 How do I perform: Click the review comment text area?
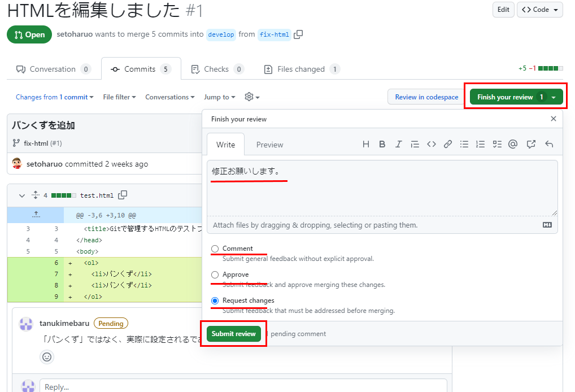tap(382, 188)
